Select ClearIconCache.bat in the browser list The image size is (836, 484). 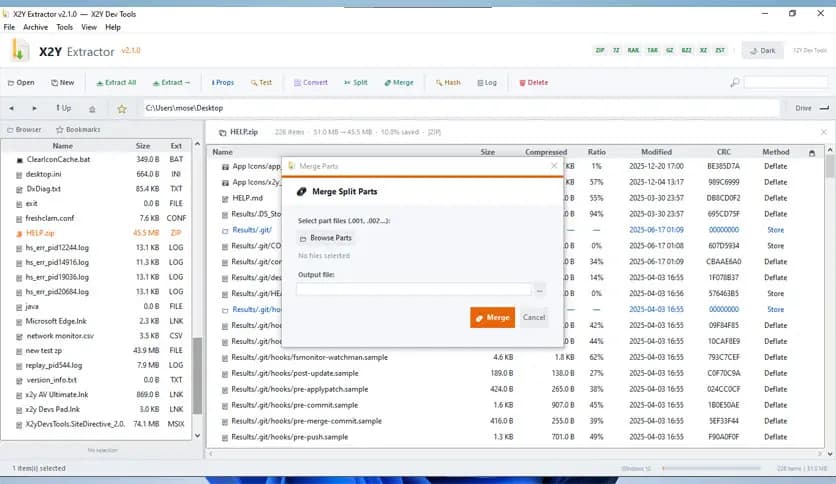coord(96,159)
